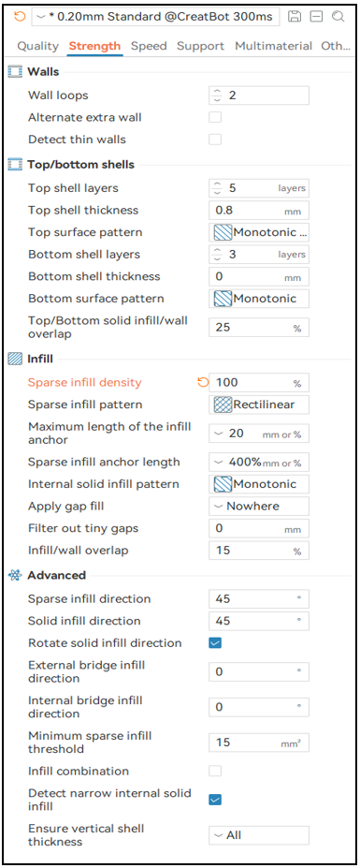Toggle Infill combination checkbox
The image size is (360, 868).
click(215, 772)
